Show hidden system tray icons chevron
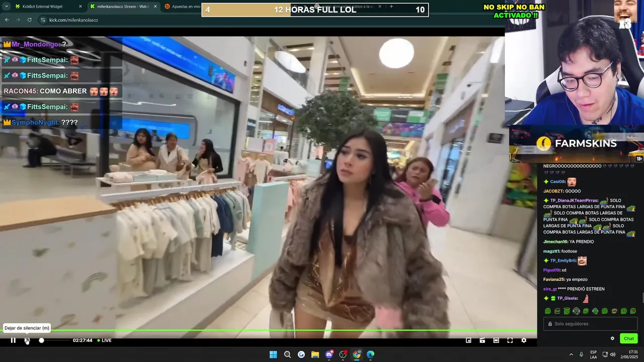This screenshot has height=362, width=644. coord(571,354)
